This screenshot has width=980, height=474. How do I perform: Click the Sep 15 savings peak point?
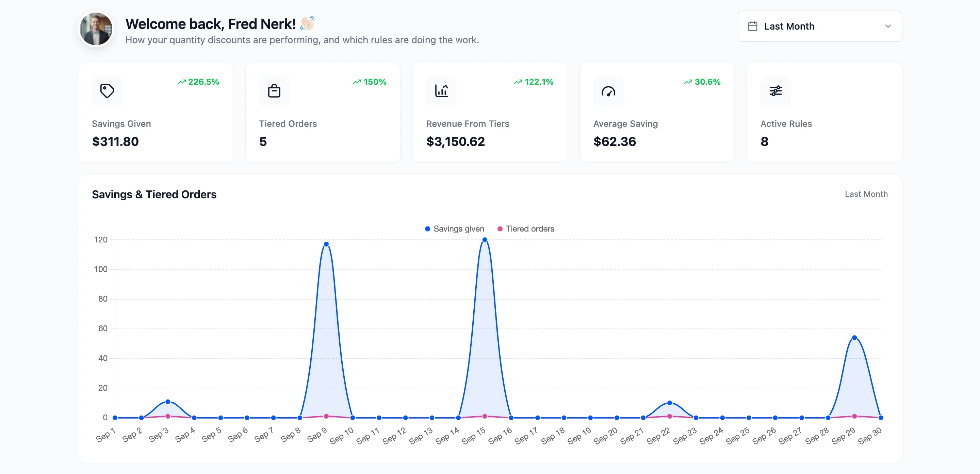pos(484,240)
